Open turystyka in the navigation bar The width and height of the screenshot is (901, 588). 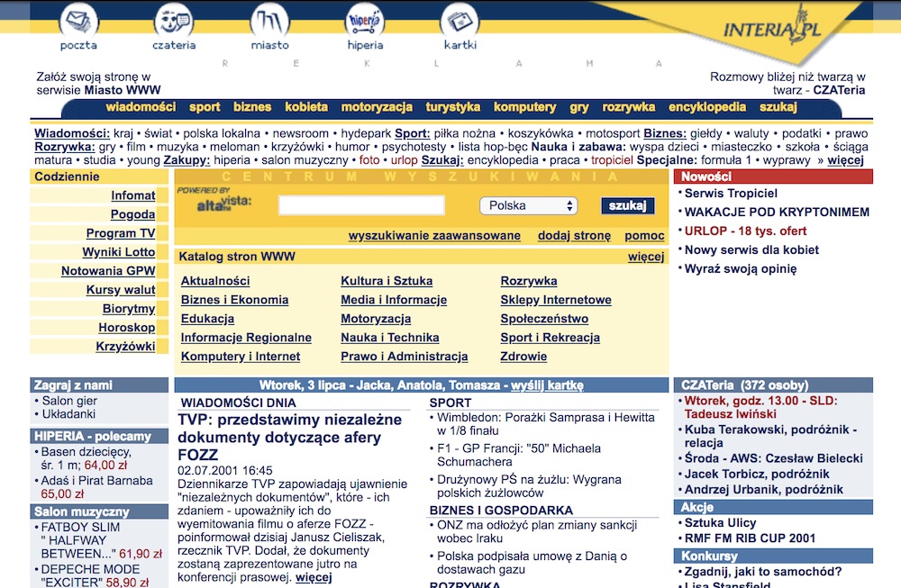tap(453, 107)
